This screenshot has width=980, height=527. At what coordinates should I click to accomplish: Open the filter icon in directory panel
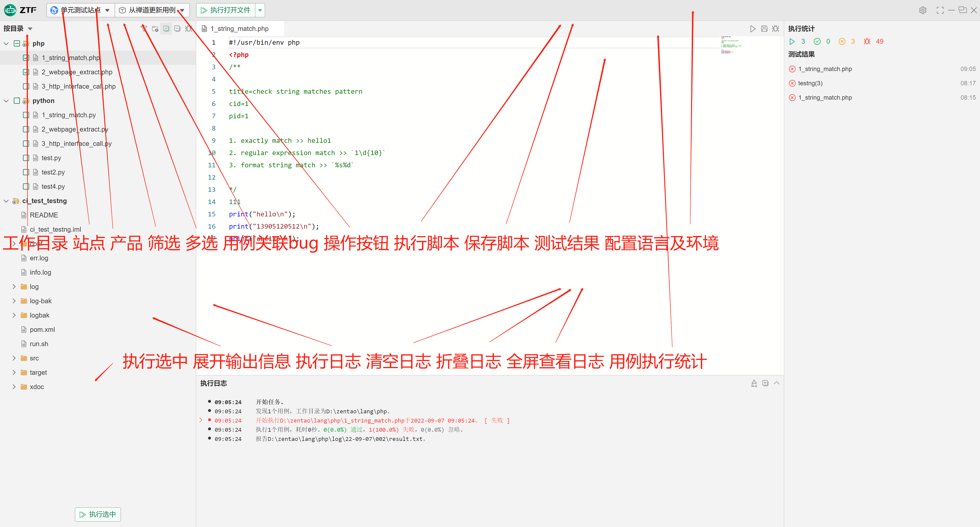click(144, 29)
